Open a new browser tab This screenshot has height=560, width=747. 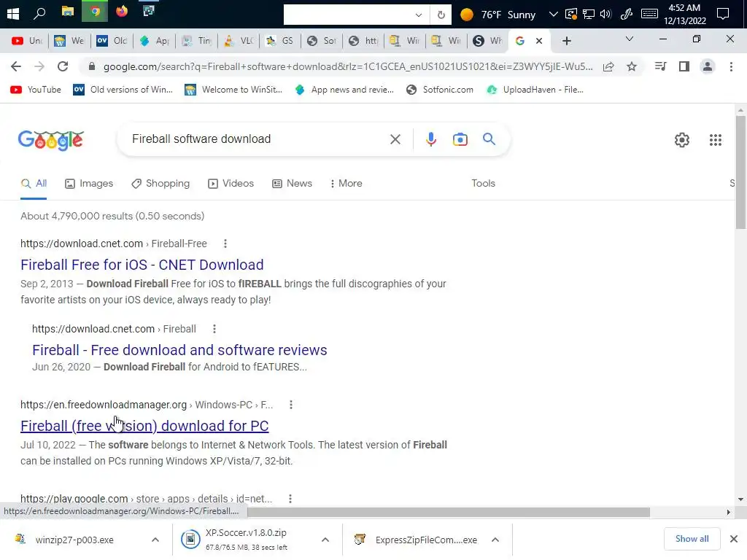point(566,41)
